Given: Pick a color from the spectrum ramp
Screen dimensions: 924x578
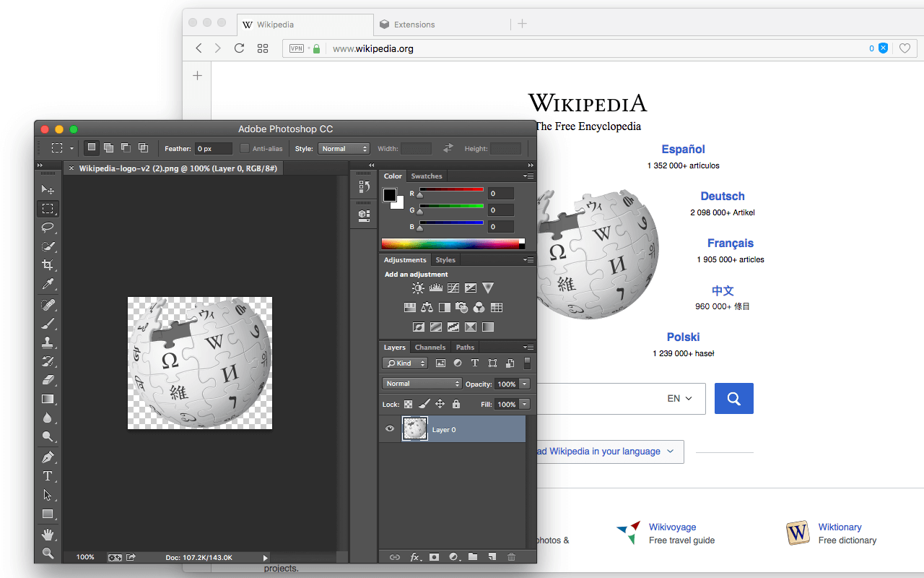Looking at the screenshot, I should (453, 243).
